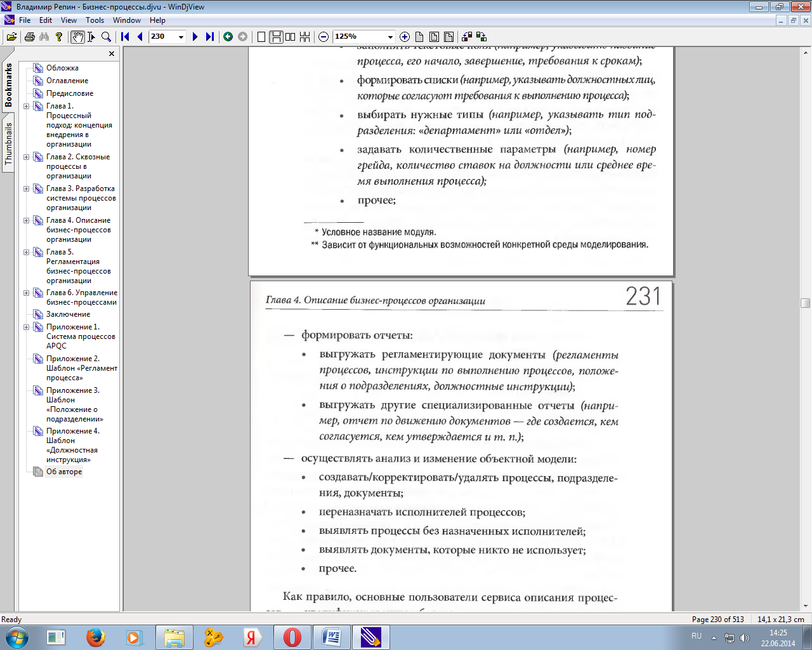Open Firefox from the taskbar
The width and height of the screenshot is (812, 650).
point(96,637)
